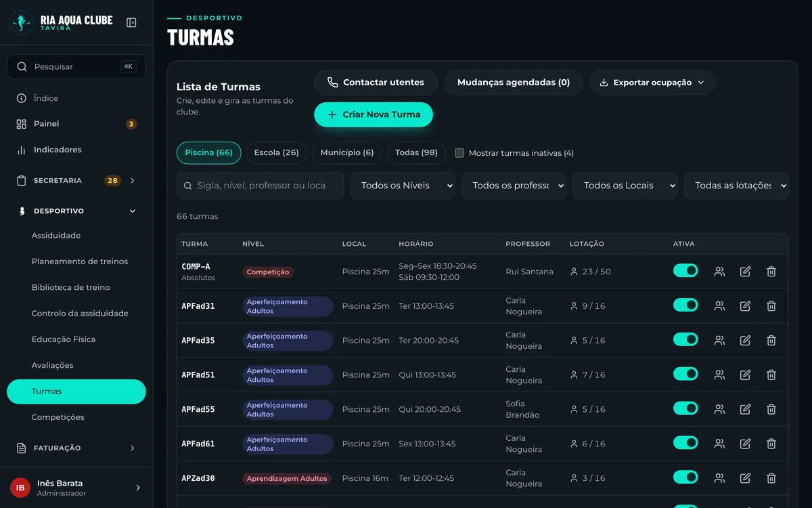Toggle active switch for APFad61
The image size is (812, 508).
pyautogui.click(x=685, y=443)
